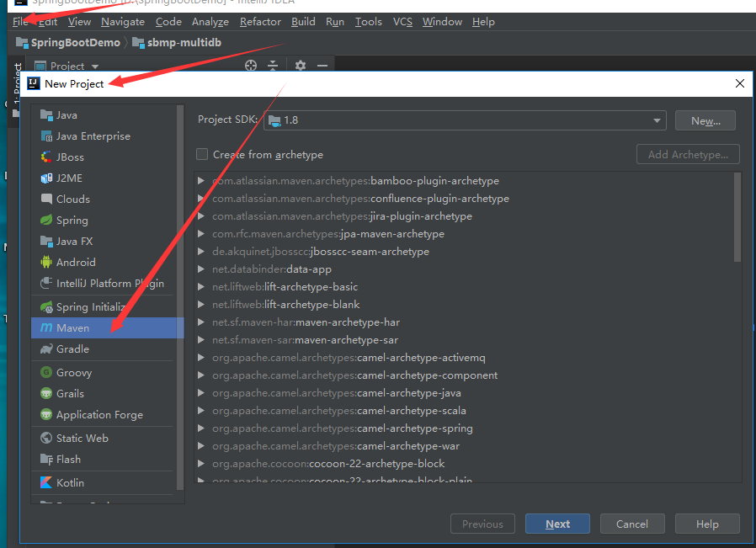Expand the jbosscc-seam-archetype entry
Image resolution: width=756 pixels, height=548 pixels.
(x=201, y=252)
